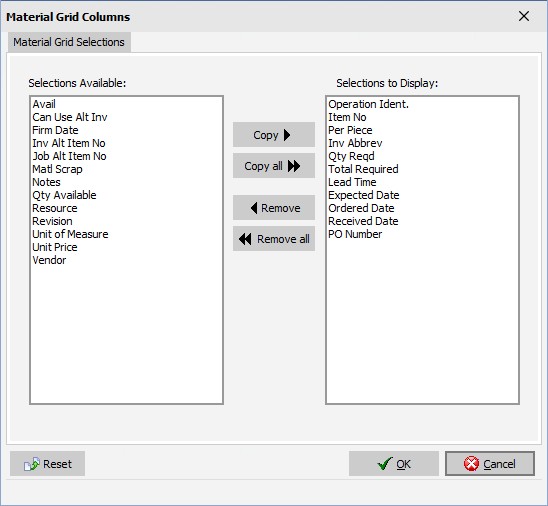Click the Copy all double-arrow button
This screenshot has width=548, height=506.
tap(274, 166)
